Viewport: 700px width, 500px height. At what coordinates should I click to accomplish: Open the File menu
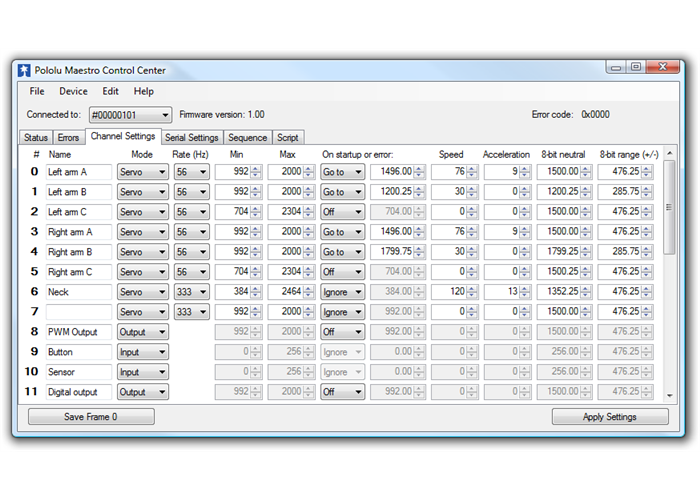coord(37,91)
